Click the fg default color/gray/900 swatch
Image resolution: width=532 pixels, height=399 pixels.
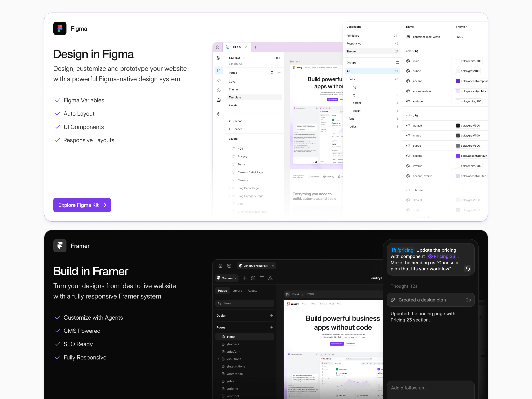458,126
